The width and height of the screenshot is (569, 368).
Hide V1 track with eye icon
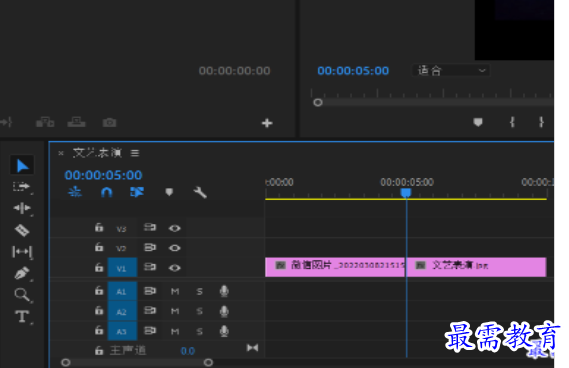click(175, 268)
